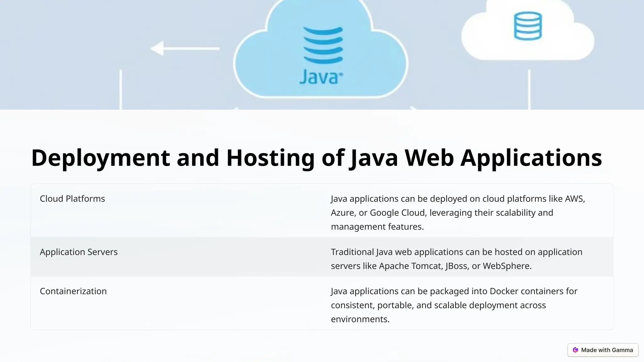Click the Cloud Platforms table cell

(x=176, y=210)
